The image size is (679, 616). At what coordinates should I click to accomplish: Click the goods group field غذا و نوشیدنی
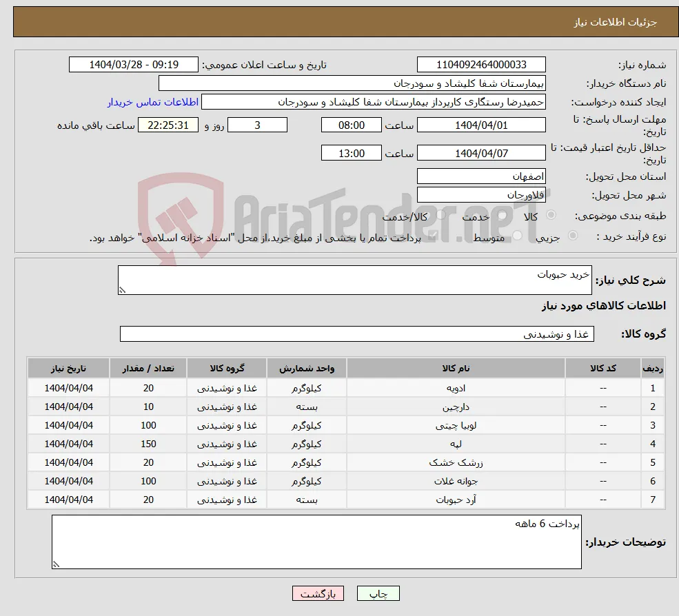(357, 333)
